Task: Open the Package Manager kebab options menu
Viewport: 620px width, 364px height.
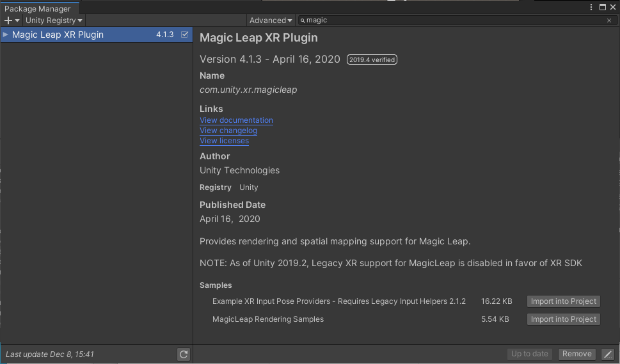Action: click(x=591, y=7)
